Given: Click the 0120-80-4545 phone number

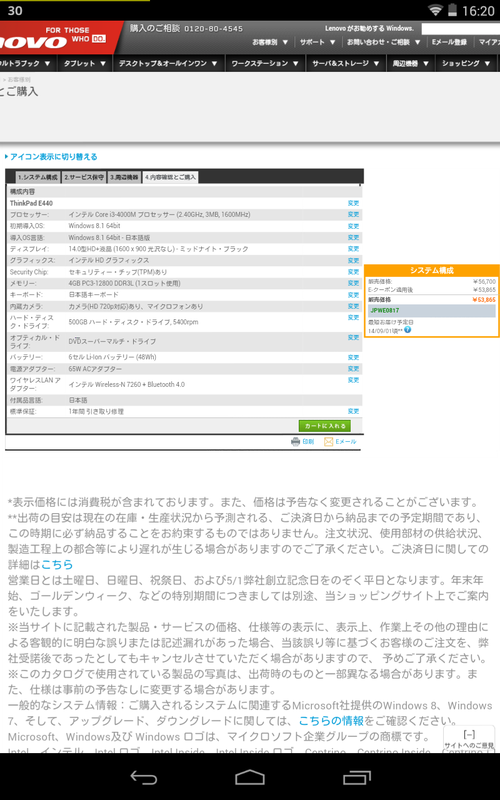Looking at the screenshot, I should tap(213, 29).
